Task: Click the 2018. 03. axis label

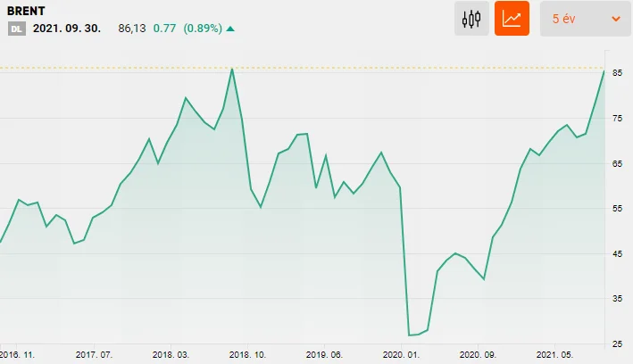Action: [x=171, y=355]
